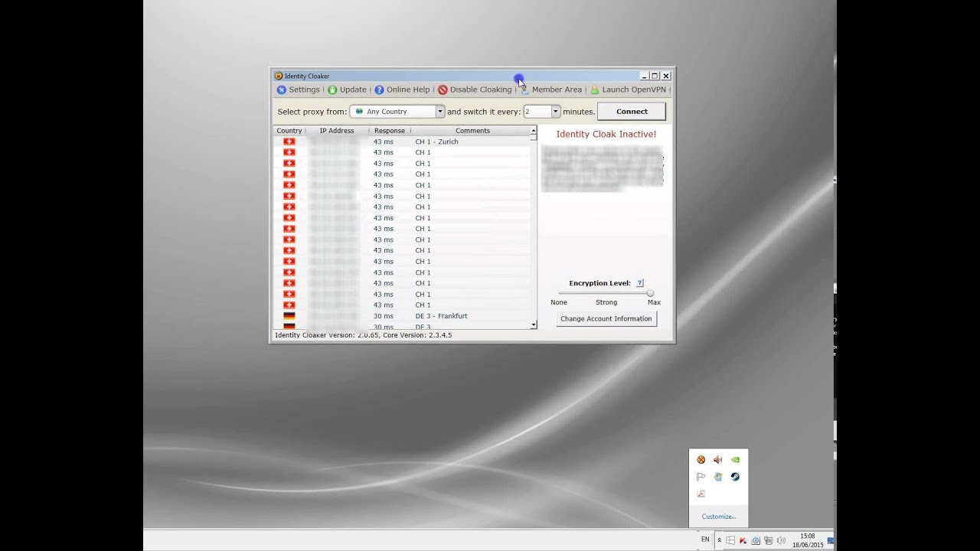Image resolution: width=980 pixels, height=551 pixels.
Task: Click the Encryption Level help question-mark icon
Action: [x=640, y=283]
